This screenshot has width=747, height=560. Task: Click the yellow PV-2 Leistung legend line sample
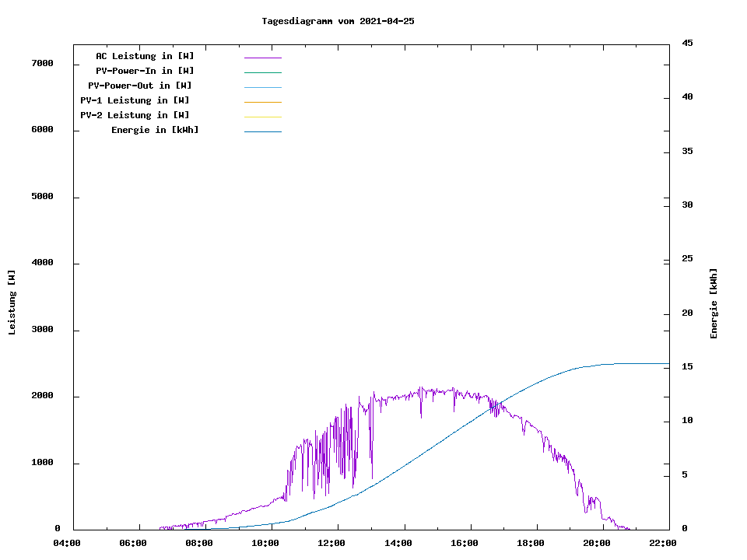[x=262, y=117]
